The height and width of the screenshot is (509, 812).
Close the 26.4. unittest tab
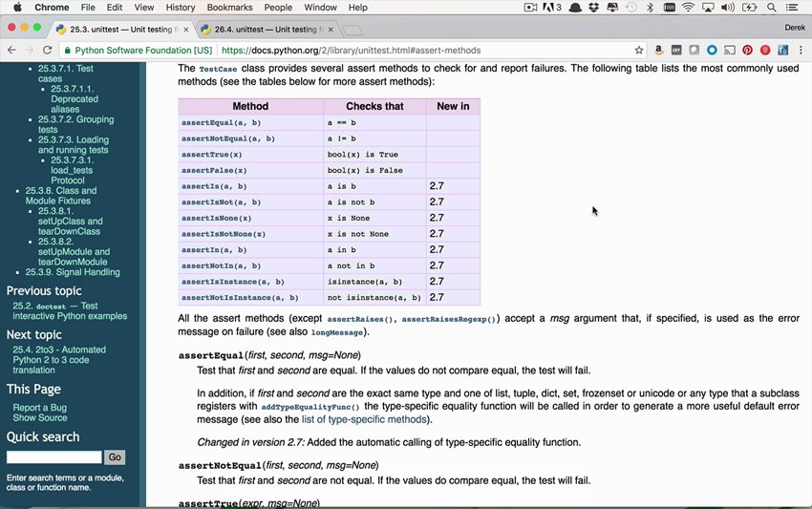tap(331, 30)
